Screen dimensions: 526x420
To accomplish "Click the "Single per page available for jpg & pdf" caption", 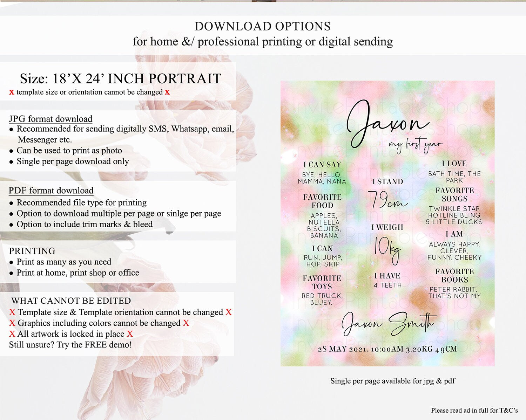I will [392, 381].
